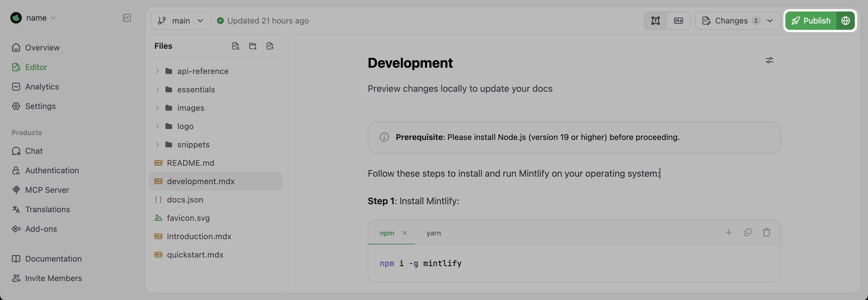
Task: Open Invite Members
Action: pyautogui.click(x=53, y=278)
